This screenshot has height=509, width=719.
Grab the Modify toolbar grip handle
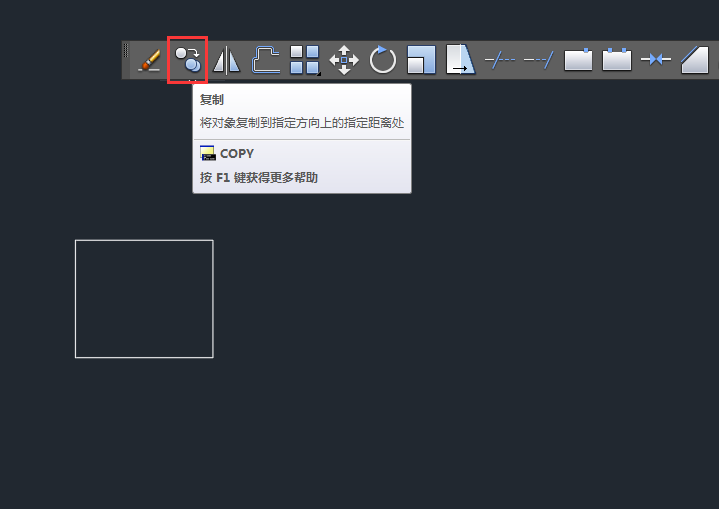point(126,50)
